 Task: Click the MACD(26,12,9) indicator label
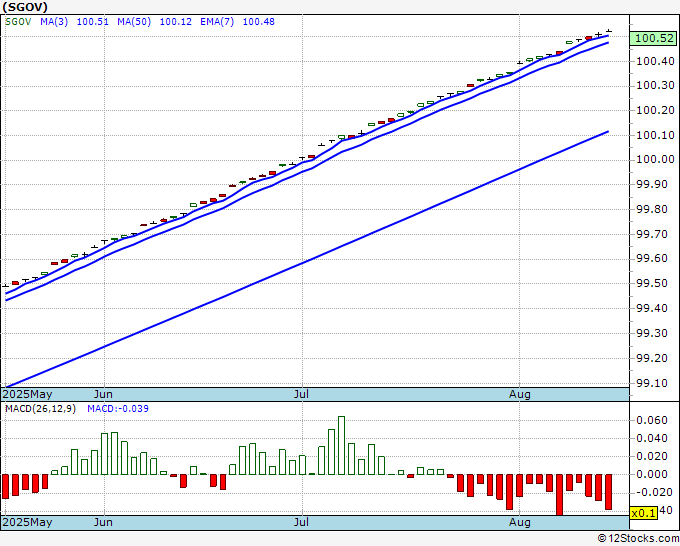[x=40, y=409]
